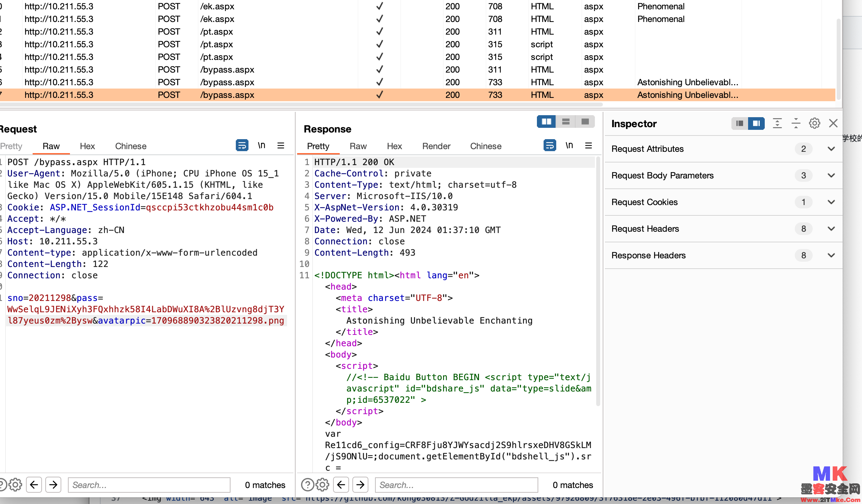Viewport: 862px width, 504px height.
Task: Switch Response view to Pretty tab
Action: (x=318, y=146)
